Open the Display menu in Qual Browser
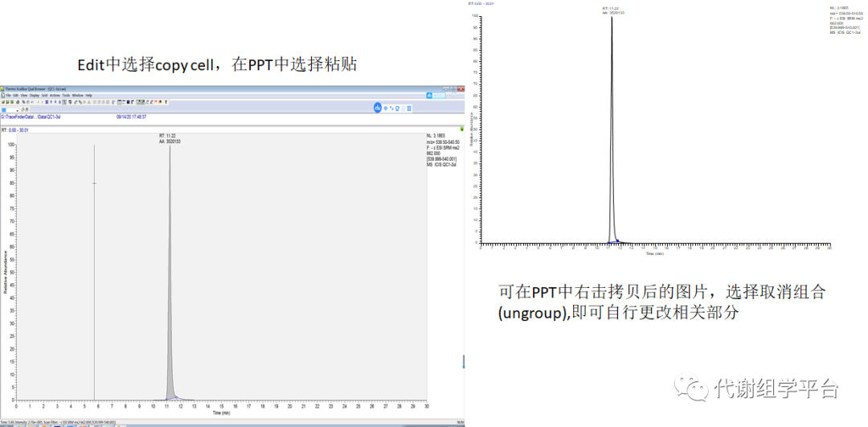868x427 pixels. (35, 95)
